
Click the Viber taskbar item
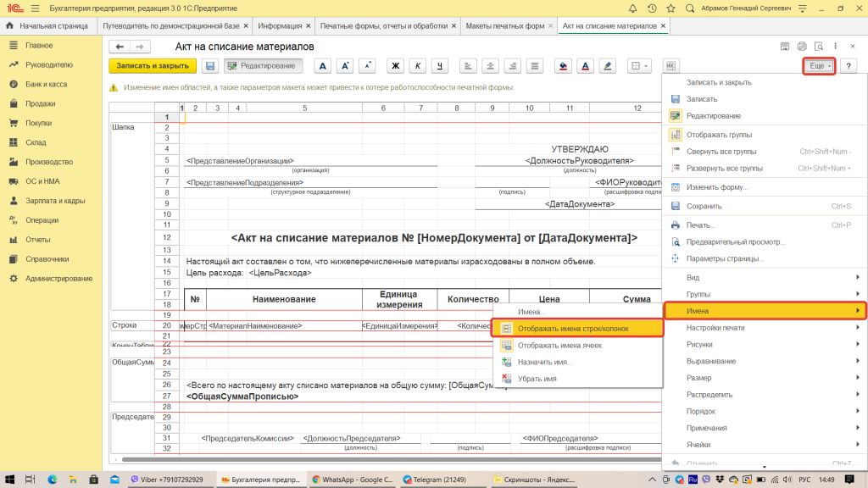click(168, 480)
